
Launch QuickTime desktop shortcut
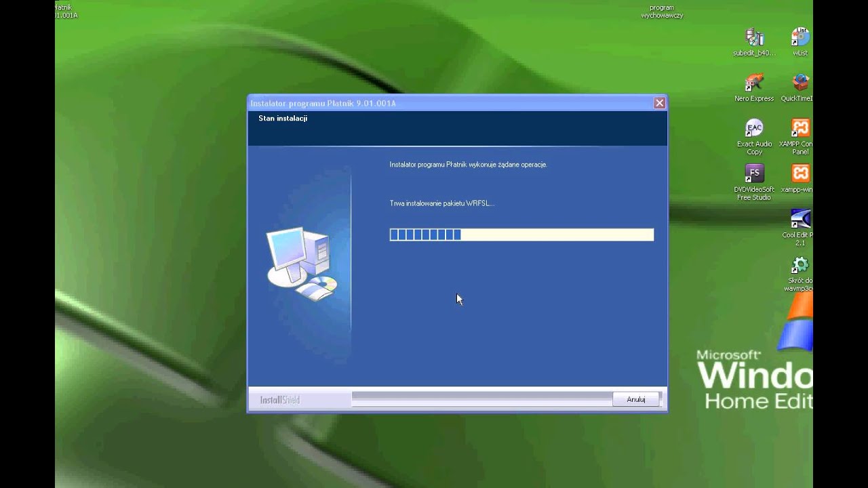pos(798,87)
